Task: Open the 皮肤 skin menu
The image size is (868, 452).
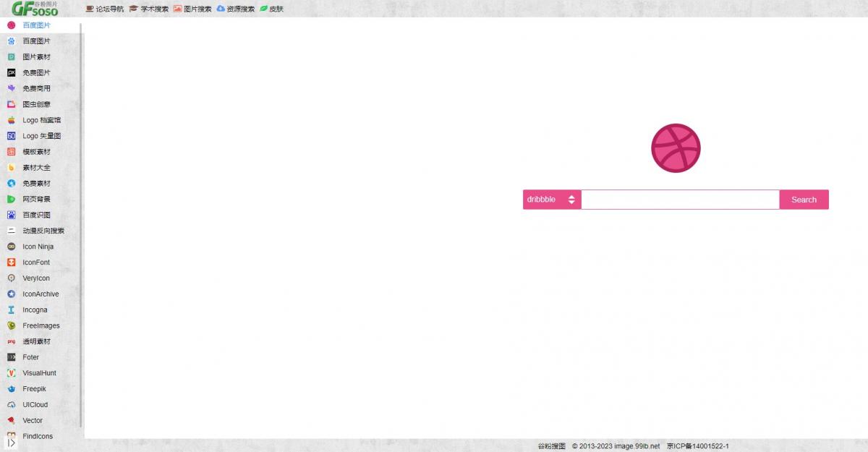Action: pyautogui.click(x=272, y=9)
